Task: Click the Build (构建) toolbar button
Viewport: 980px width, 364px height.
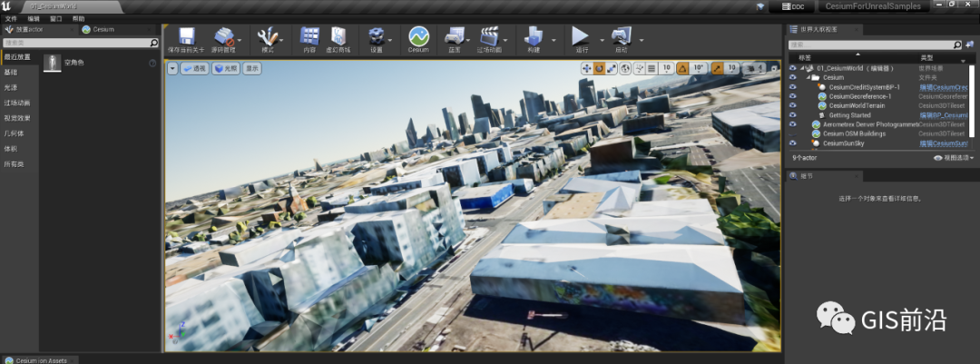Action: 534,40
